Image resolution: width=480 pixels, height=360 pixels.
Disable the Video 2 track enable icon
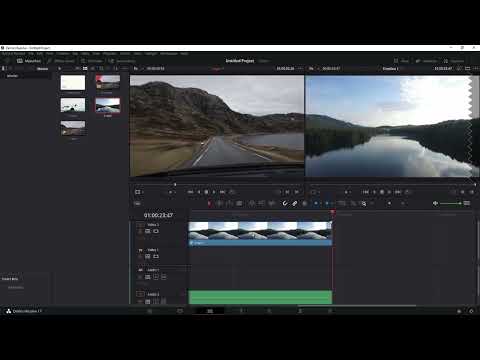pyautogui.click(x=156, y=231)
